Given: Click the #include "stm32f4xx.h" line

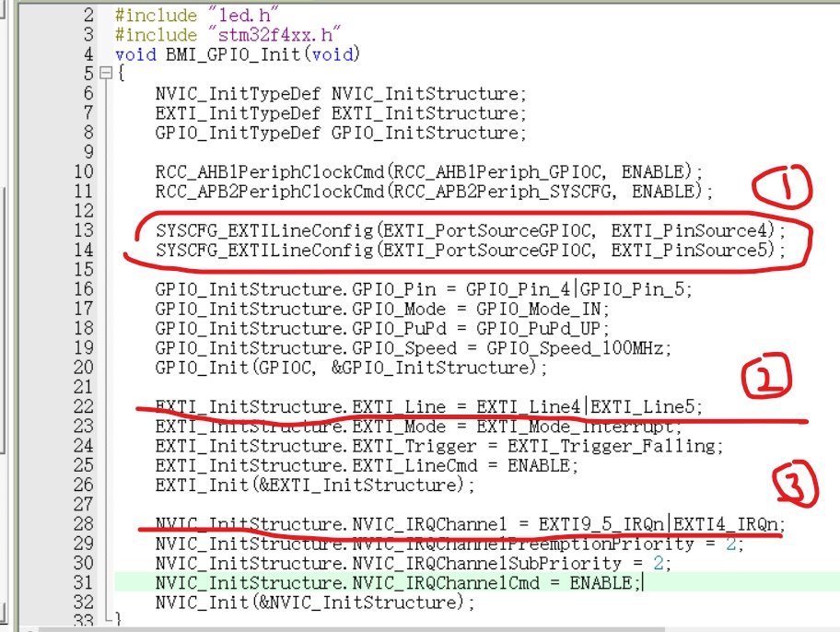Looking at the screenshot, I should (x=227, y=35).
